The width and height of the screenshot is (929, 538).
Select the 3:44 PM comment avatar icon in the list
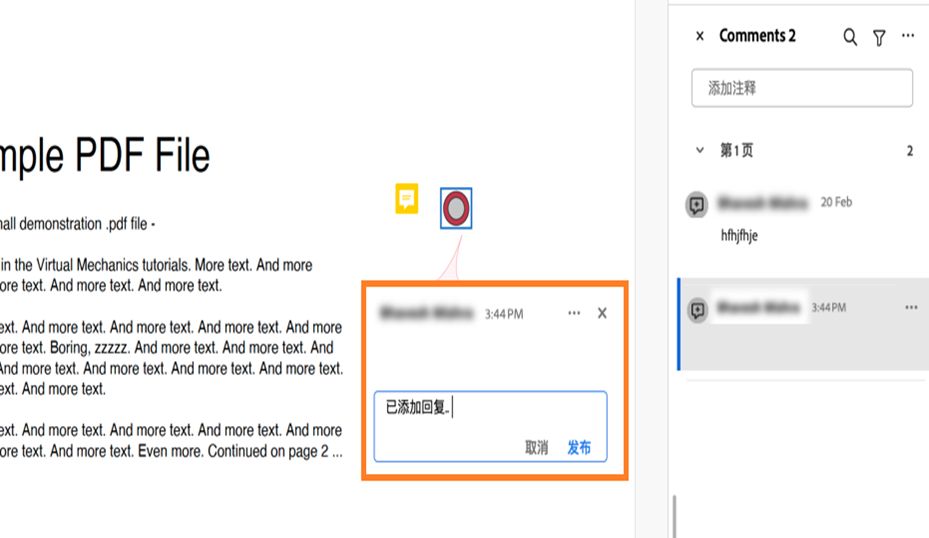pos(697,309)
